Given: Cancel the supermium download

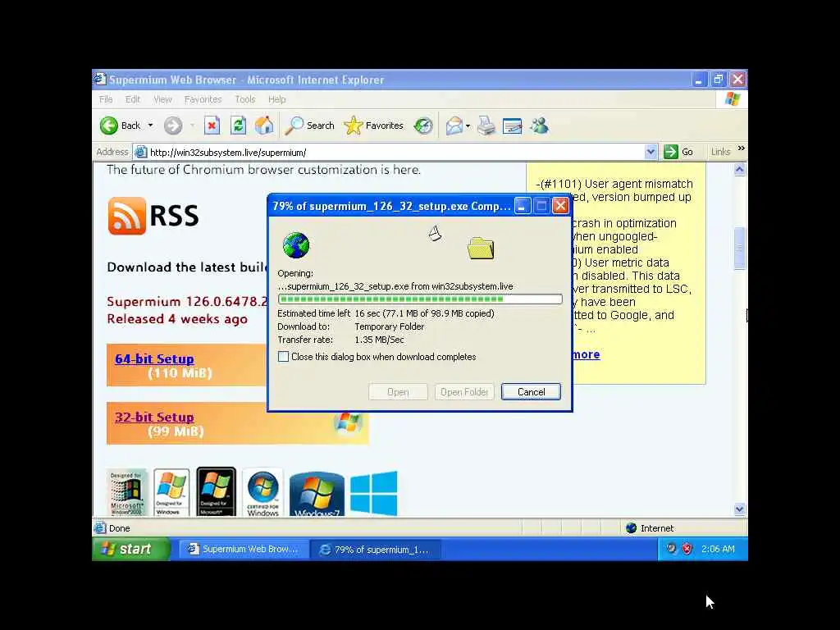Looking at the screenshot, I should (x=531, y=391).
